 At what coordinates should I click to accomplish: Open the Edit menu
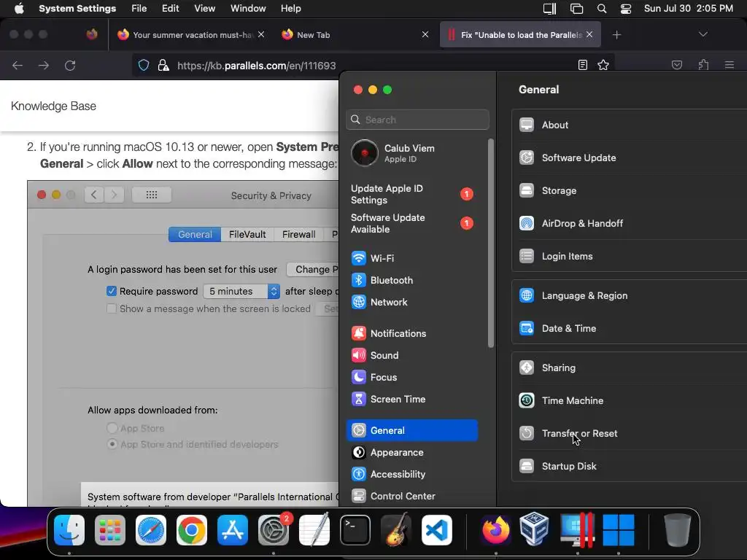tap(170, 9)
